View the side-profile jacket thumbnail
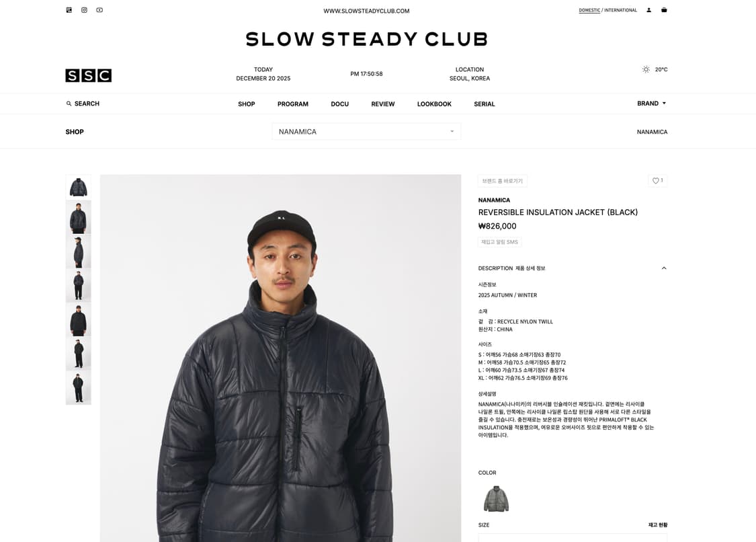The height and width of the screenshot is (542, 756). pos(78,251)
